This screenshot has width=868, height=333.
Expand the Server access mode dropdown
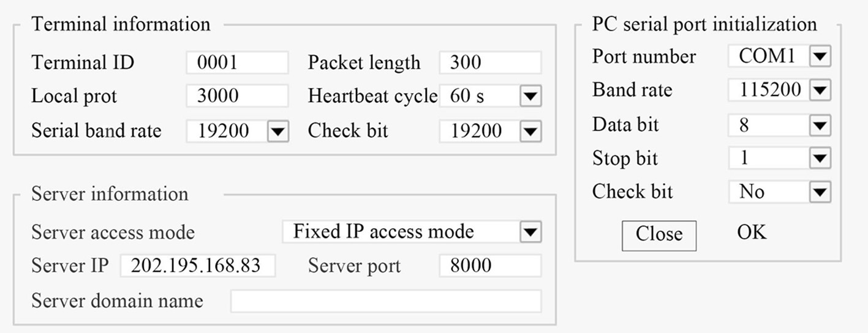click(530, 232)
